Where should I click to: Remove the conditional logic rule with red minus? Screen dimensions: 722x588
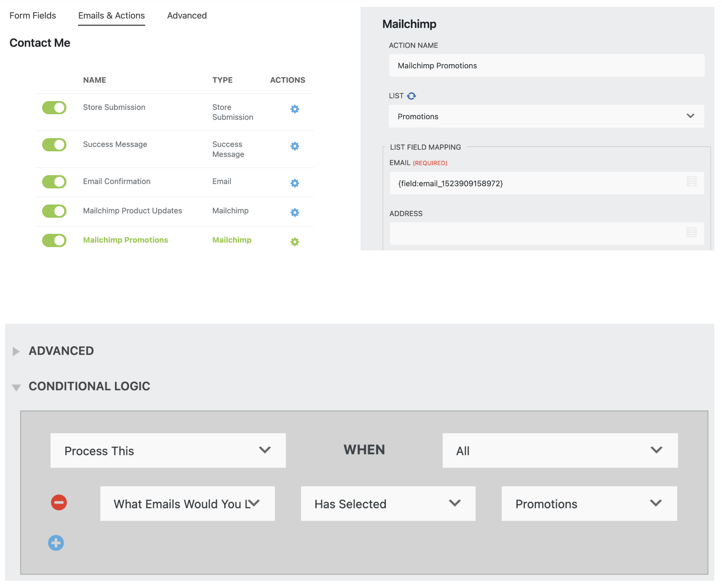58,503
